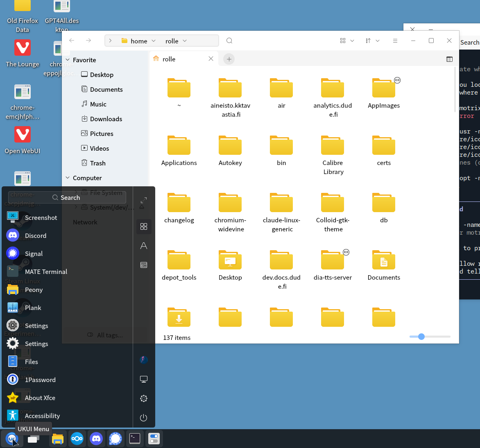Switch start menu to alphabetical letter sorting
480x448 pixels.
click(144, 246)
